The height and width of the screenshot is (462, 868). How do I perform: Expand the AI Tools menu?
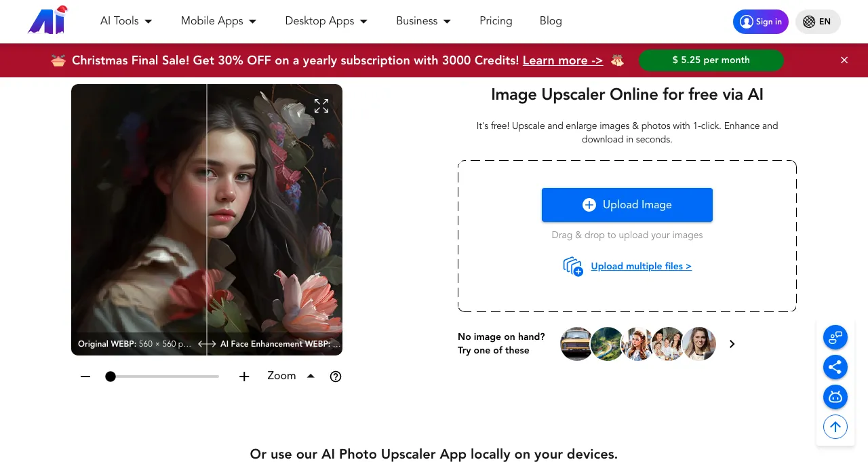(x=126, y=21)
